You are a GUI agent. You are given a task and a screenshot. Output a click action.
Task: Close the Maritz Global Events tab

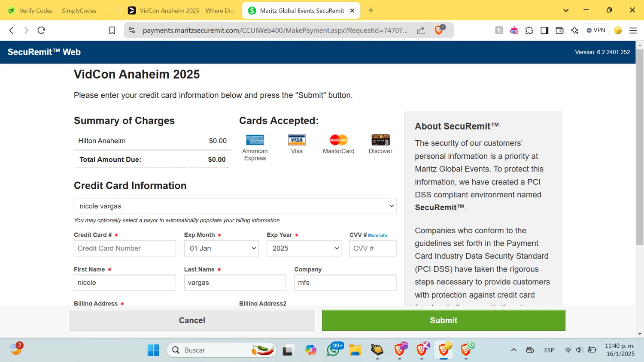[x=352, y=11]
